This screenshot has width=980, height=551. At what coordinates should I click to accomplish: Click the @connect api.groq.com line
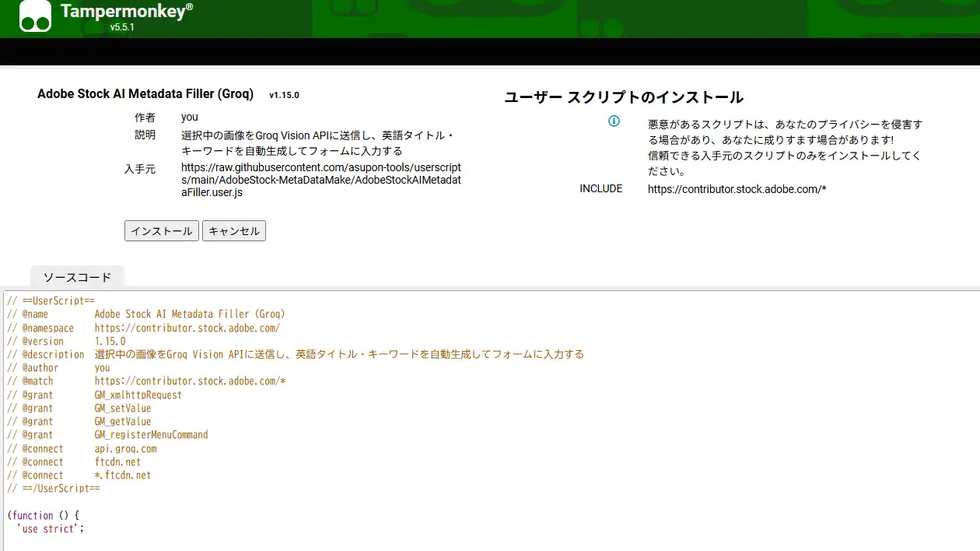[82, 448]
